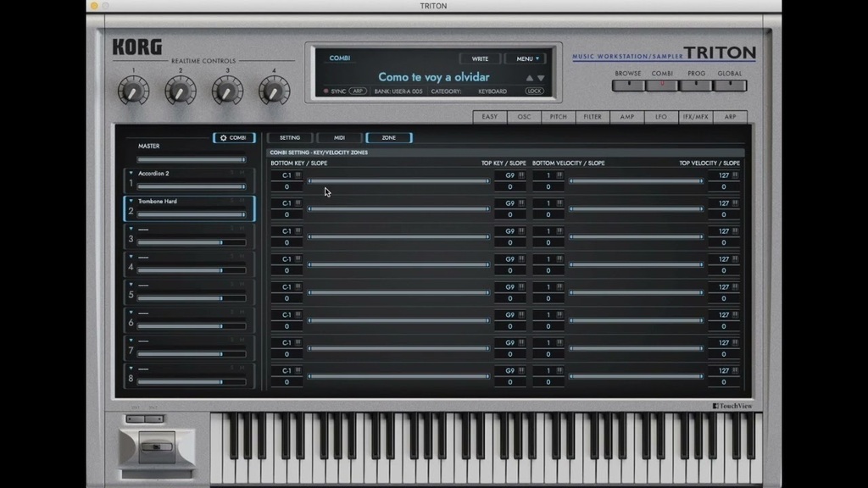This screenshot has height=488, width=868.
Task: Solo the Accordion 2 timbre
Action: click(232, 173)
